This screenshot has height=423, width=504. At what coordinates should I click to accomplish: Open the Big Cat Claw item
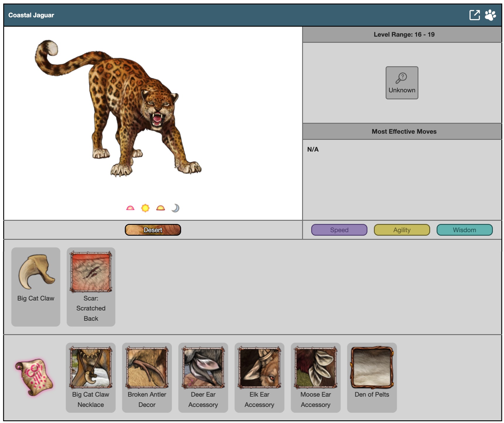(36, 286)
